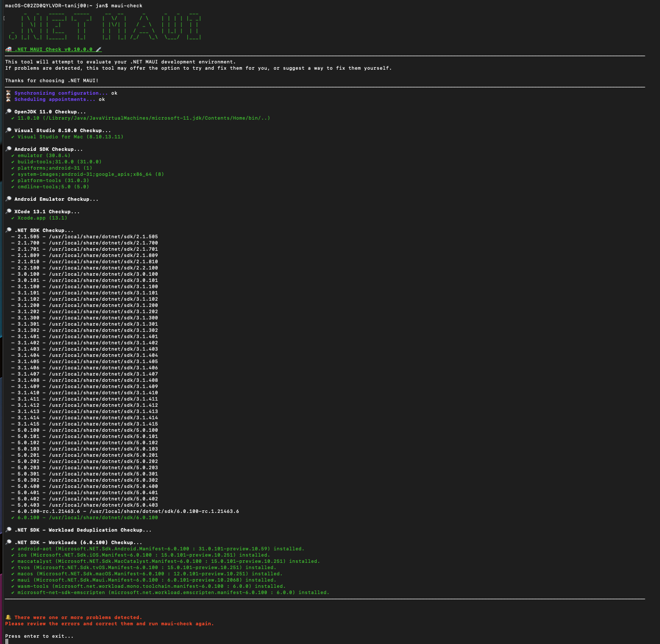This screenshot has height=644, width=660.
Task: Click the 'Android SDK Checkup...' heading
Action: tap(49, 149)
